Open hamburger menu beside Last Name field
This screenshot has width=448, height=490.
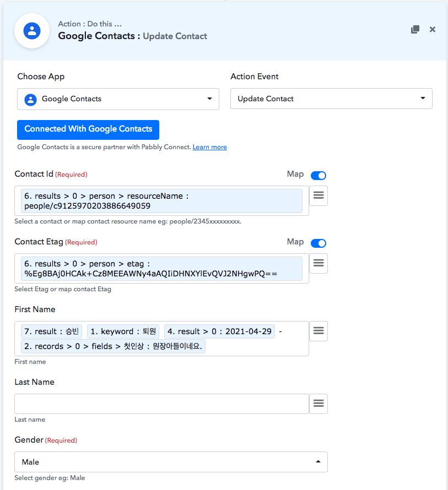(319, 404)
